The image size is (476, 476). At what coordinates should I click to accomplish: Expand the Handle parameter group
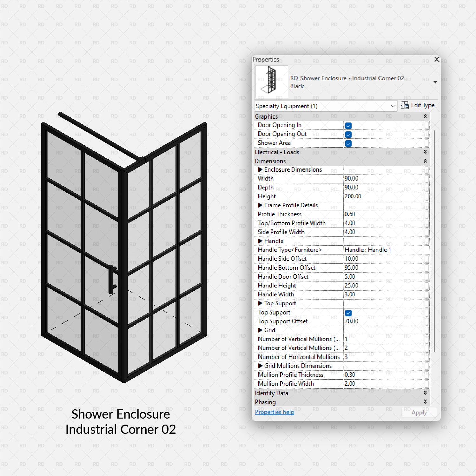click(260, 241)
